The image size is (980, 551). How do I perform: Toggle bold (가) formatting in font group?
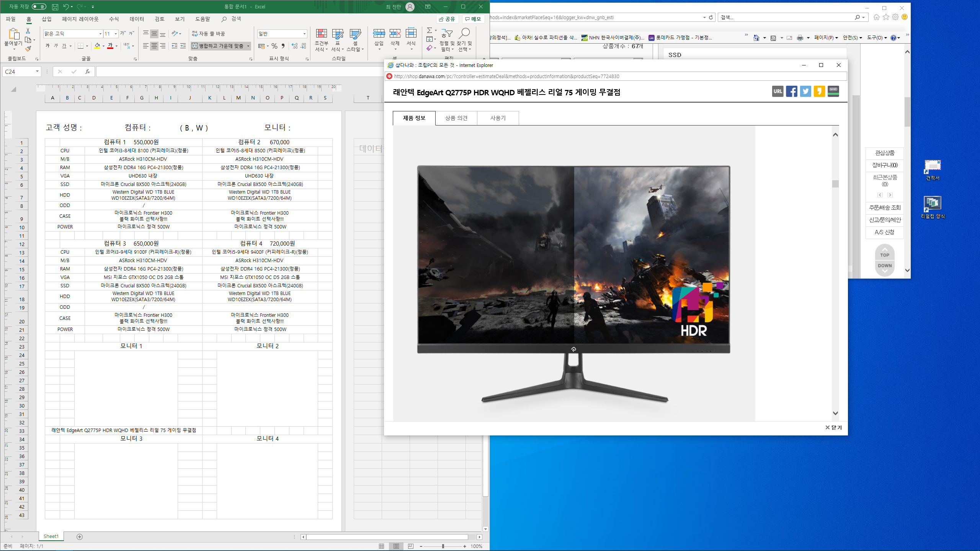(47, 46)
